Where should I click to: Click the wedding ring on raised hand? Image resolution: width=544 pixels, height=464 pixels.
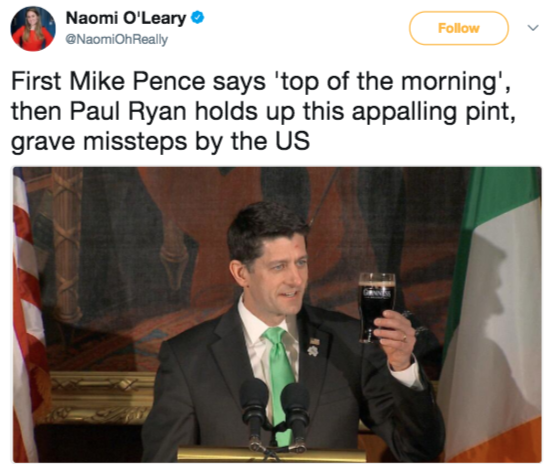405,338
